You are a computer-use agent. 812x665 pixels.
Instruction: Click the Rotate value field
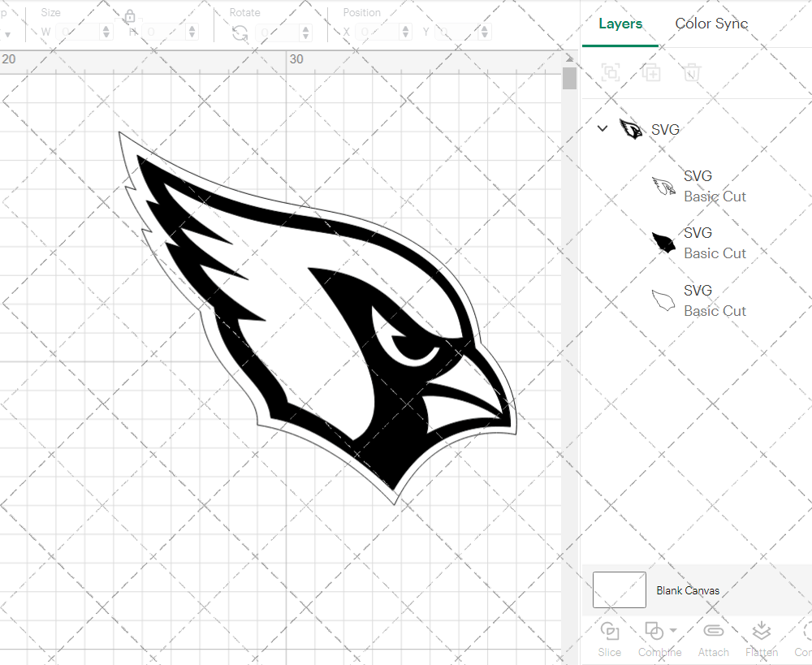coord(278,32)
